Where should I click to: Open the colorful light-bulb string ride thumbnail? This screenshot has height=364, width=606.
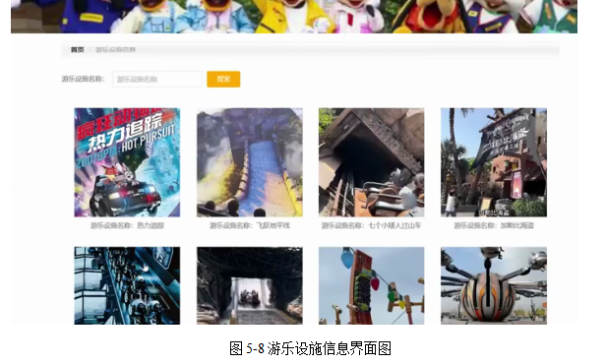[372, 285]
